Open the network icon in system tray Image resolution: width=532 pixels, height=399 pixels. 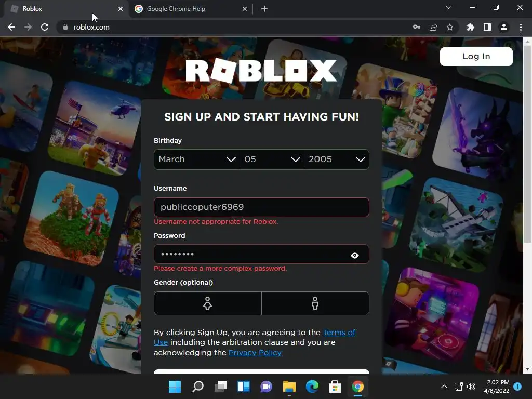[459, 387]
